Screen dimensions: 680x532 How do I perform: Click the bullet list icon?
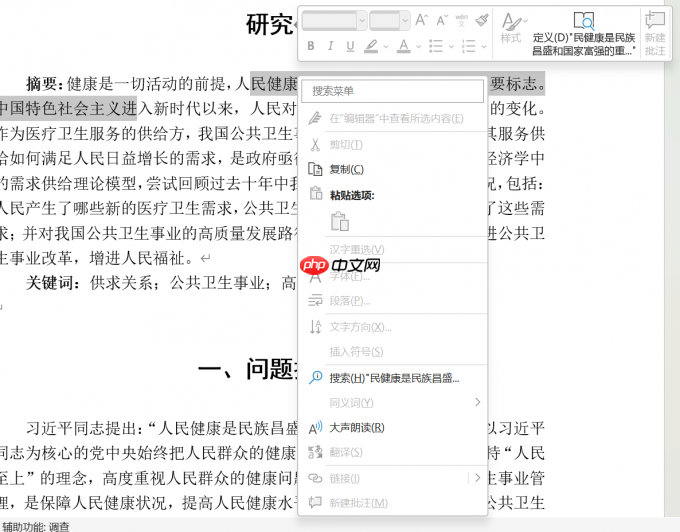click(436, 46)
